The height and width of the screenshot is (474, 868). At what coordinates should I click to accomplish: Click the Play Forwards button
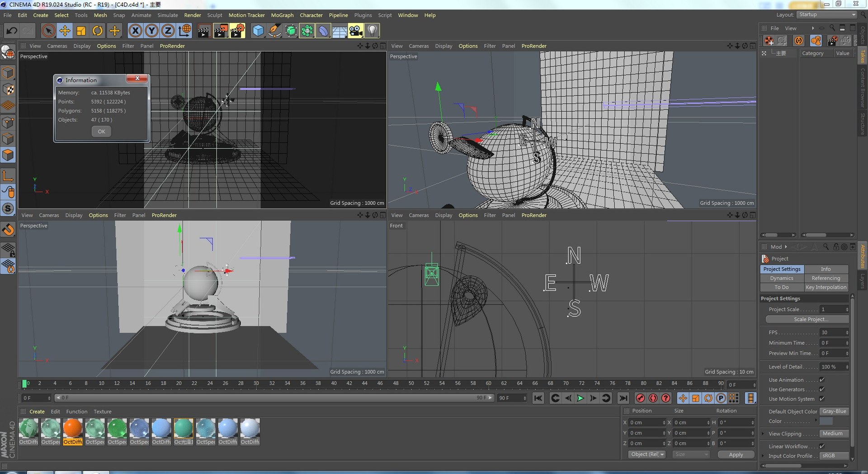click(580, 398)
